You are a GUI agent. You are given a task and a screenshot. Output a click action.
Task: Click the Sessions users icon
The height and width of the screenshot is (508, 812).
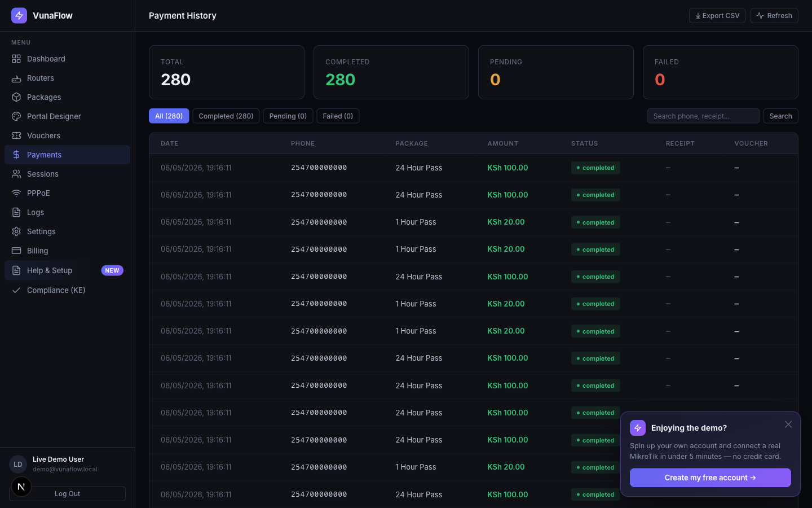tap(16, 174)
